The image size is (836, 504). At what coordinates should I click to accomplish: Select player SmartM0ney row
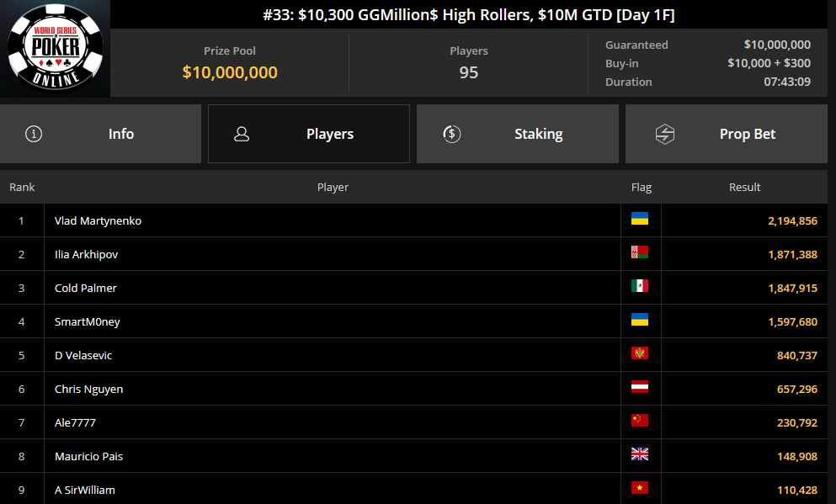413,321
